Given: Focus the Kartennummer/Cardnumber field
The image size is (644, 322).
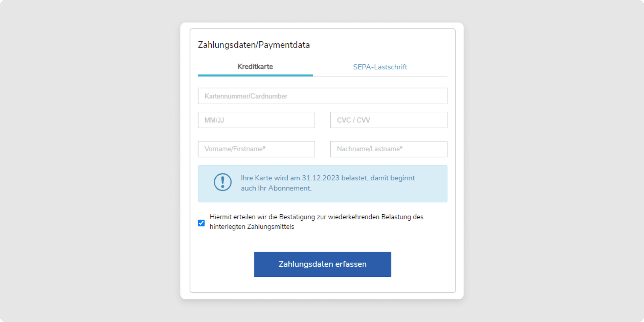Looking at the screenshot, I should [x=322, y=96].
